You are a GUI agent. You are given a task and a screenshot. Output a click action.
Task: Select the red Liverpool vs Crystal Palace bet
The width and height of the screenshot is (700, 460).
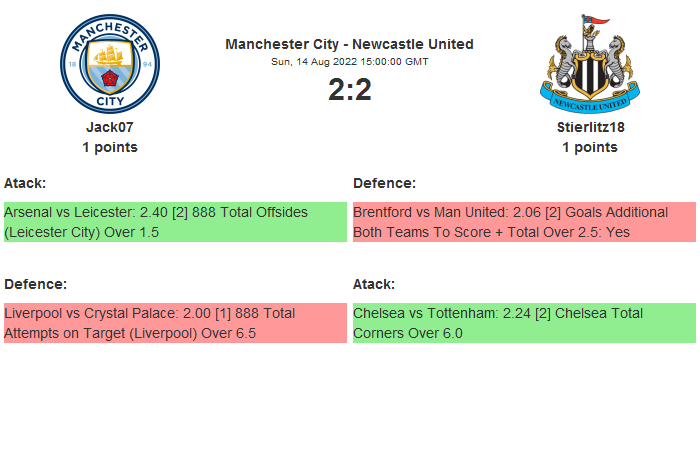point(175,323)
